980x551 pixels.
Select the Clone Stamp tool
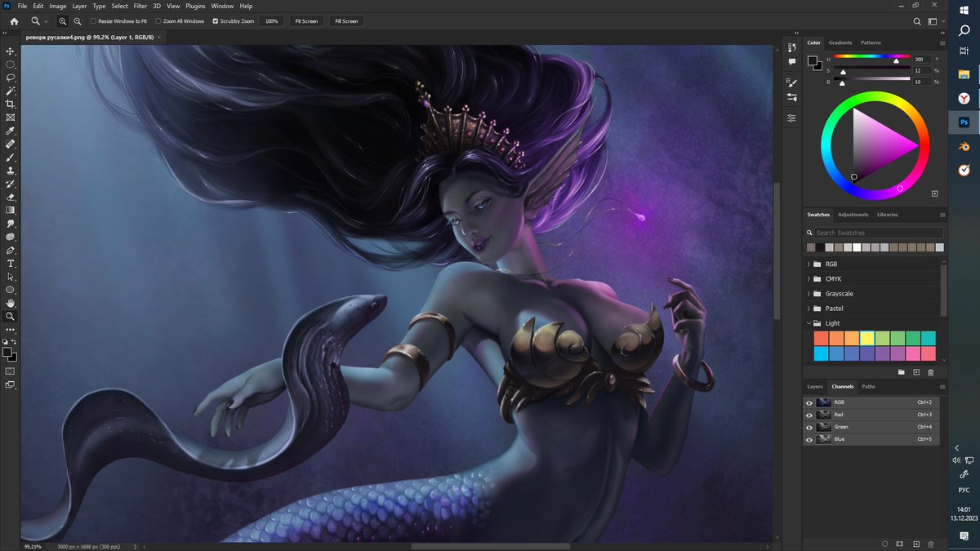11,171
